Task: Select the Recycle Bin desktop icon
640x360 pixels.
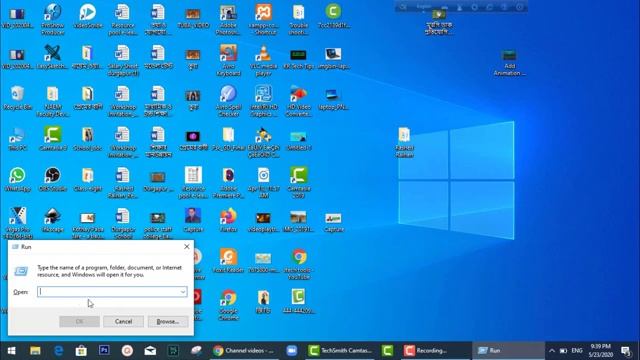Action: tap(18, 98)
